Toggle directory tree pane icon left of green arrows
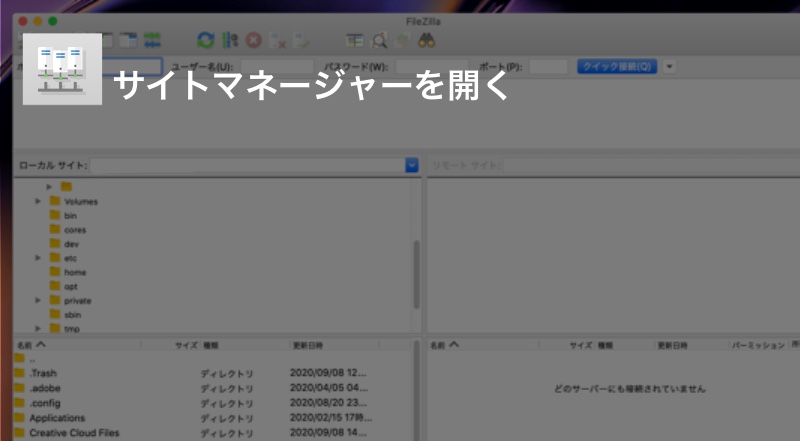The height and width of the screenshot is (441, 800). [128, 40]
